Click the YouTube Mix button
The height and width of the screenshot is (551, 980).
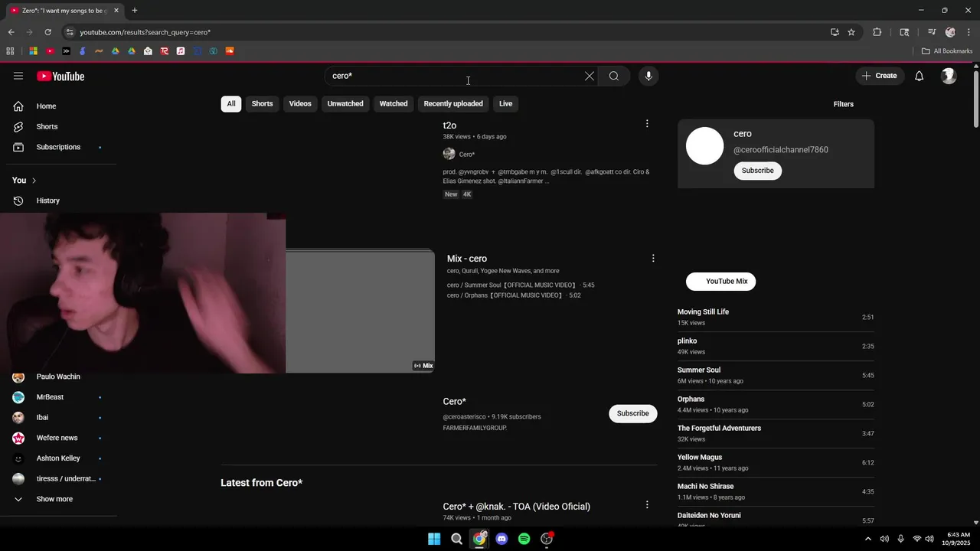pos(720,282)
